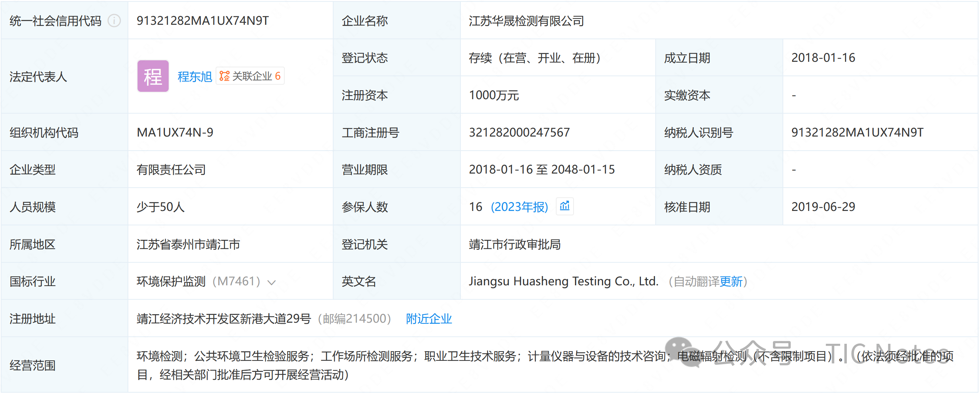Expand the 环境保护监测 (M7461) industry chevron
The height and width of the screenshot is (393, 980).
tap(271, 283)
